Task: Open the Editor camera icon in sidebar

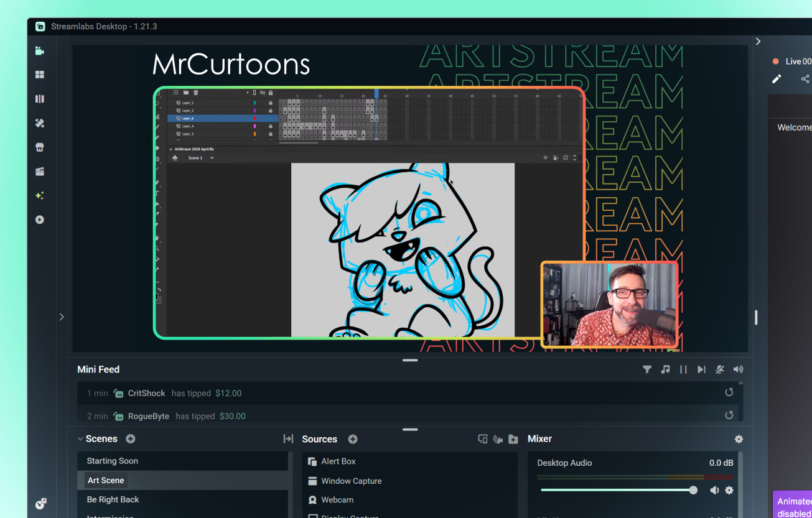Action: click(40, 51)
